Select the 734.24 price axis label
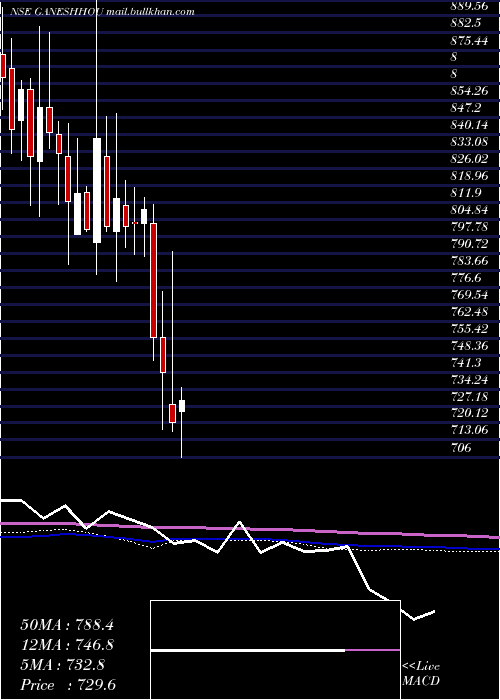This screenshot has height=700, width=500. tap(470, 379)
